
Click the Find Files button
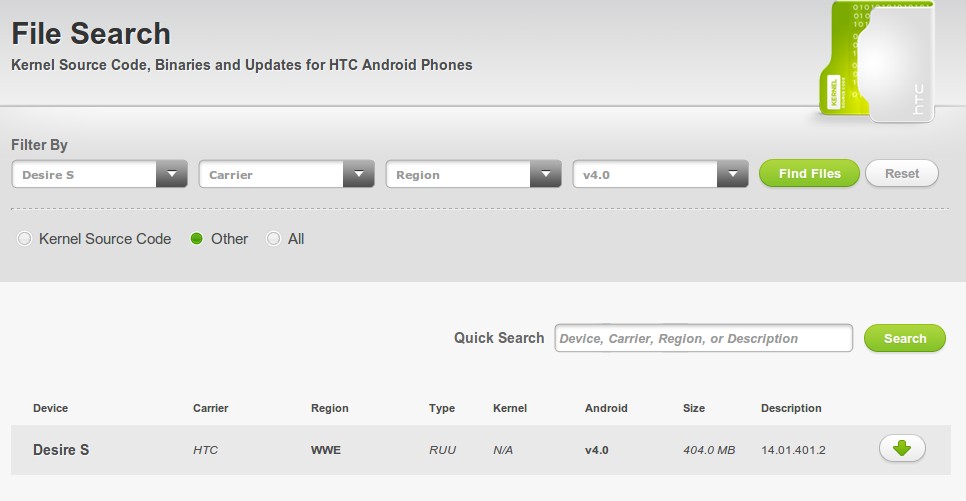pyautogui.click(x=809, y=173)
